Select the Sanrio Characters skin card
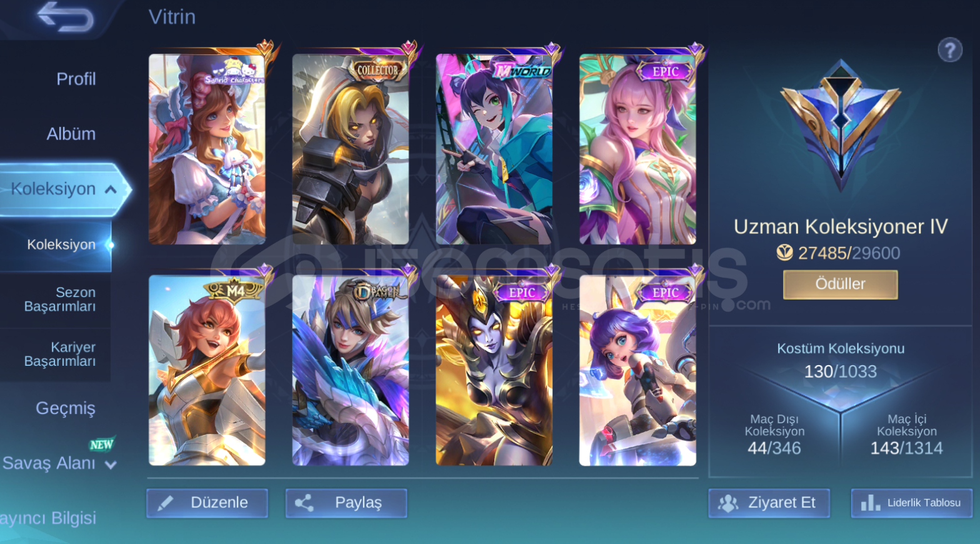The height and width of the screenshot is (544, 980). click(x=207, y=149)
